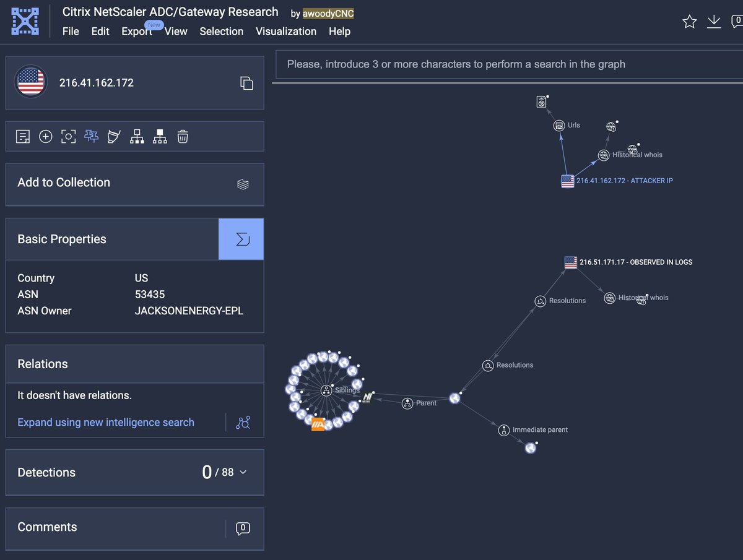Star this graph as favorite
This screenshot has height=560, width=743.
[x=689, y=22]
